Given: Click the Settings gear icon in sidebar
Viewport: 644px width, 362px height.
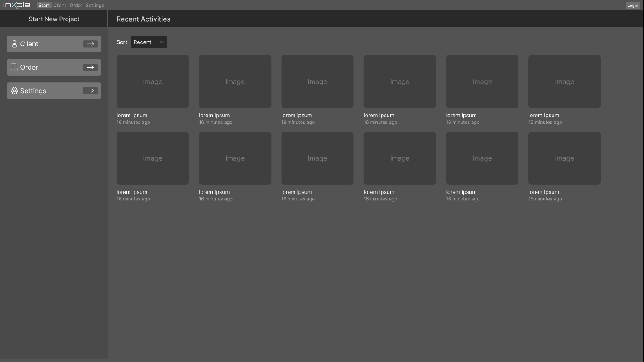Looking at the screenshot, I should (14, 91).
